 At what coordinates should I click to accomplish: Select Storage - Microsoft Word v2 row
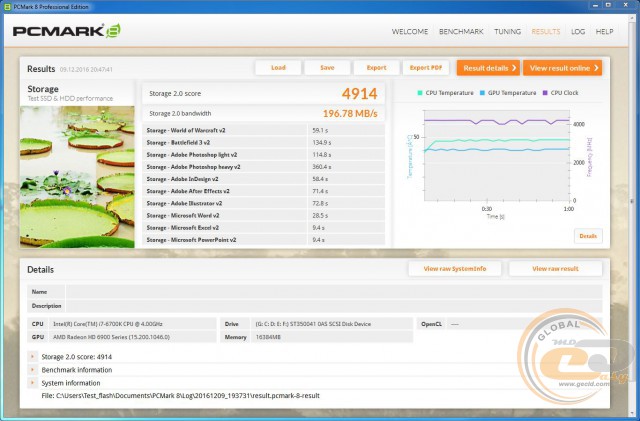[263, 215]
